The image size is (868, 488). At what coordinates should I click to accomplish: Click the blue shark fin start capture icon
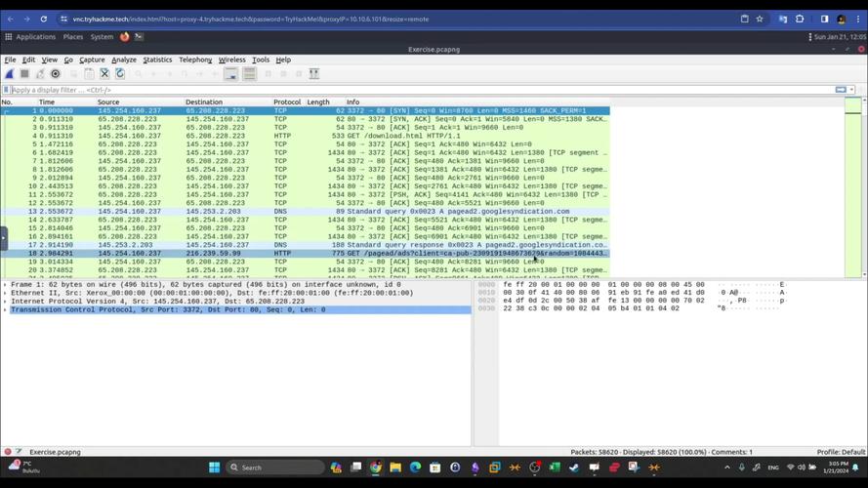point(9,74)
